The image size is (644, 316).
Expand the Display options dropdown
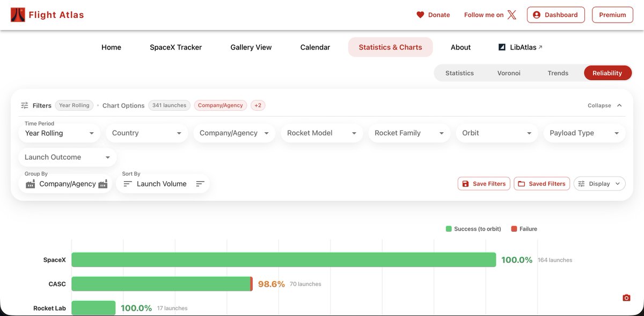(x=599, y=184)
